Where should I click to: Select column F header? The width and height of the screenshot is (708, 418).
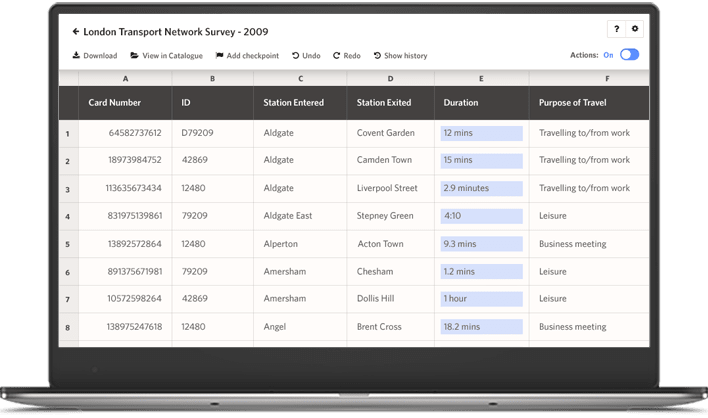589,79
